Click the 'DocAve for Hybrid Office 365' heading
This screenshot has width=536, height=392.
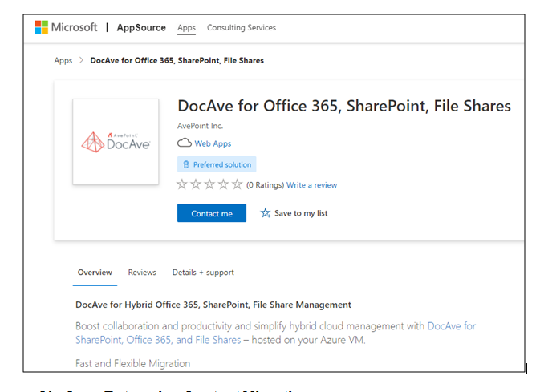point(213,305)
